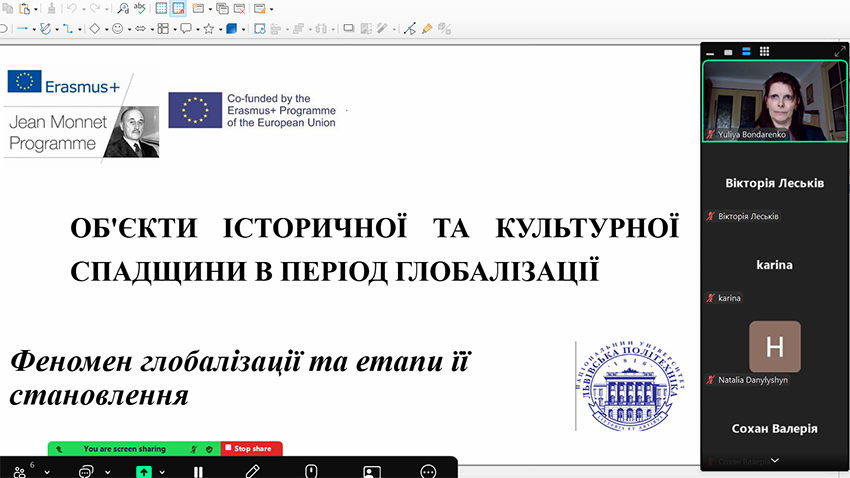Open the stars and banners shape dropdown
850x478 pixels.
pos(220,29)
